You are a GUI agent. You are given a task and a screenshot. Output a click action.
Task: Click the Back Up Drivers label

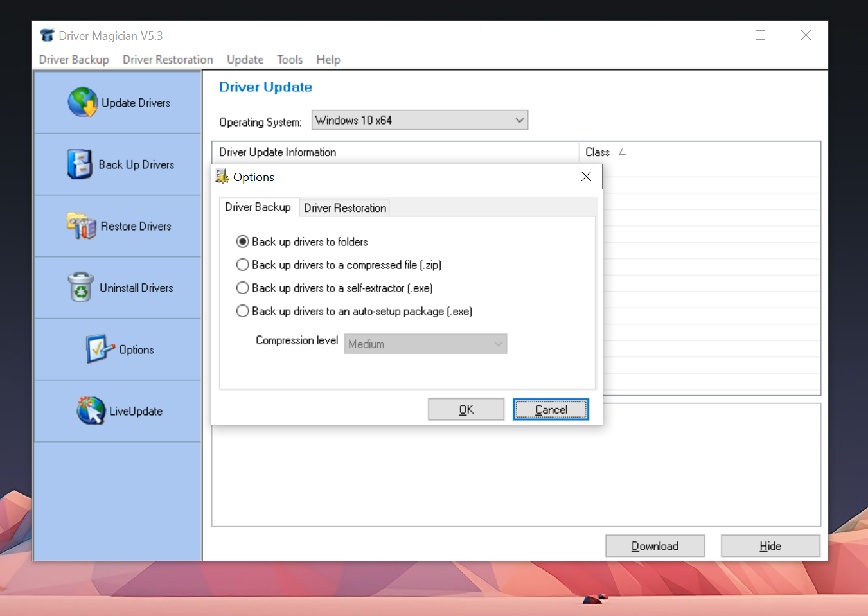[136, 164]
